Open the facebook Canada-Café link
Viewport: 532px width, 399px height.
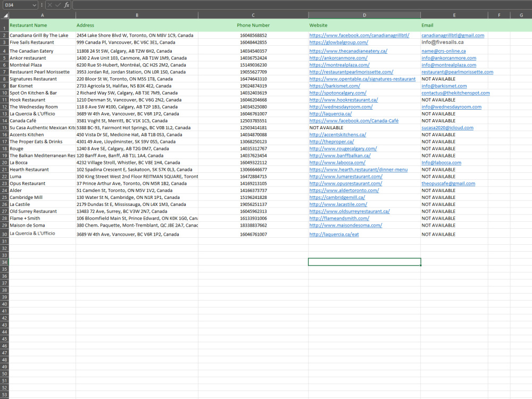(x=354, y=121)
